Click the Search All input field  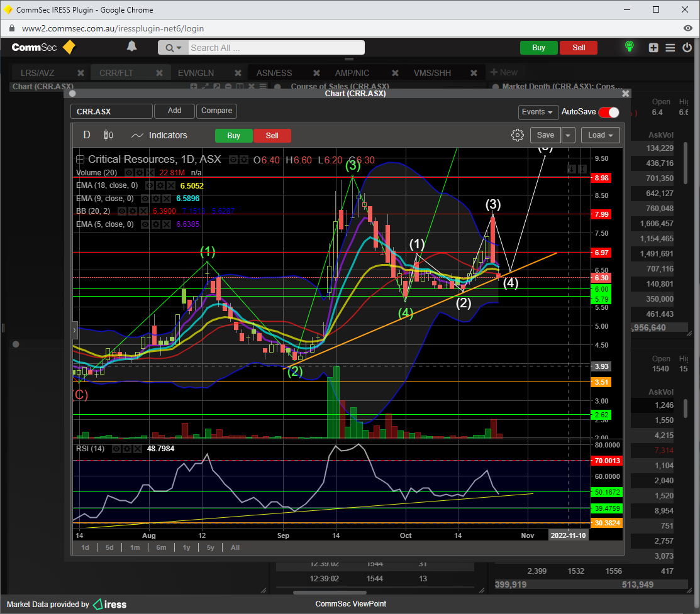point(275,48)
